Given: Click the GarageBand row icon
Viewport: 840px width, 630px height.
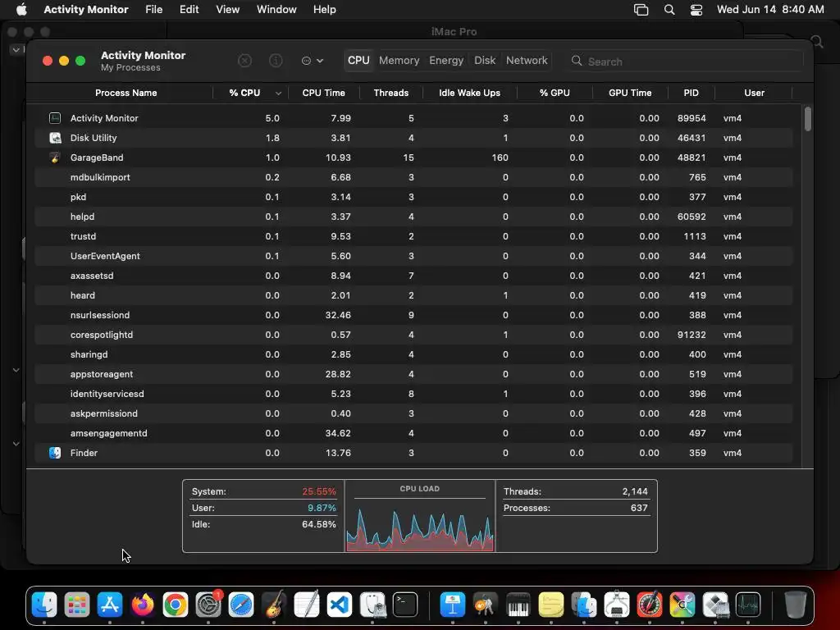Looking at the screenshot, I should tap(55, 157).
